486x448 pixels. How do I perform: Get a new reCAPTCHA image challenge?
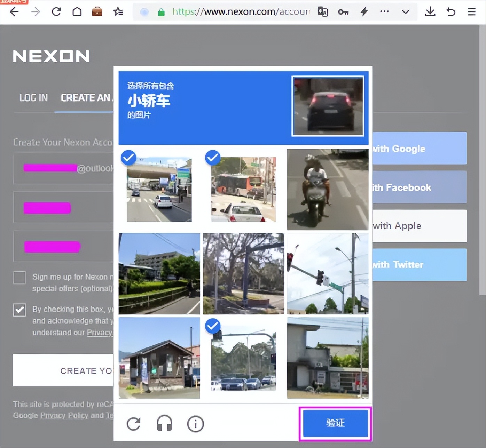click(x=134, y=424)
